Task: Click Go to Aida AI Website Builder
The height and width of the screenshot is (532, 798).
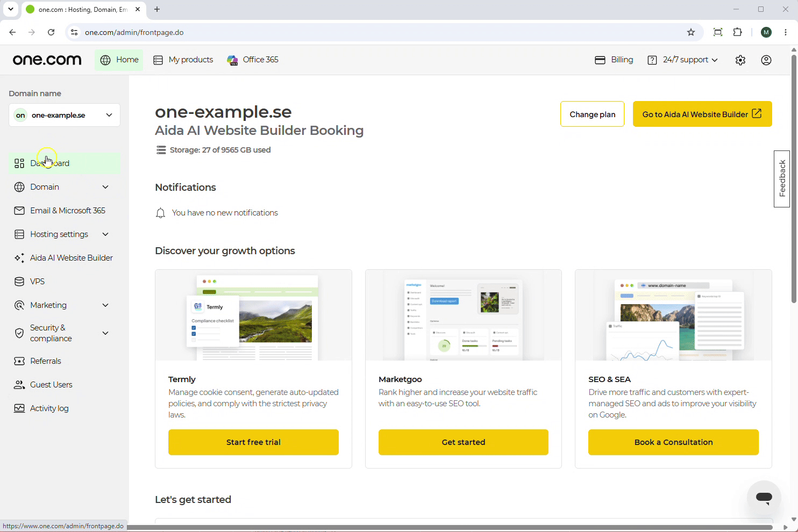Action: (702, 114)
